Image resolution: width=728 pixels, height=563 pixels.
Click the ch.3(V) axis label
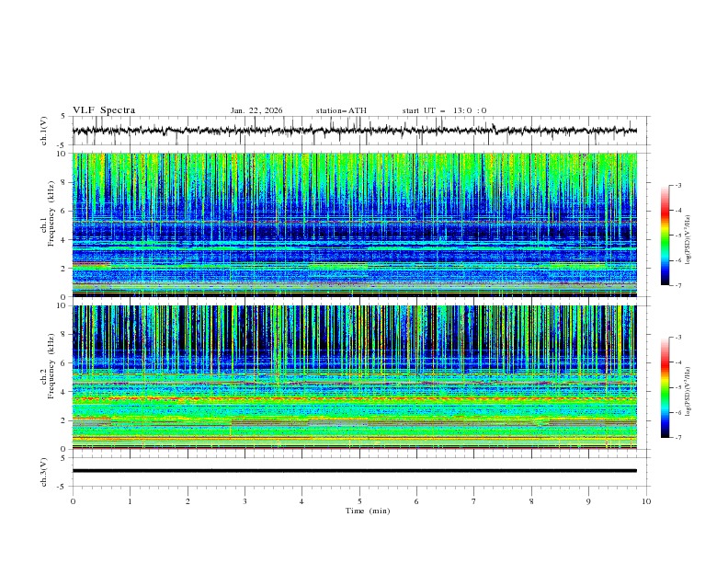point(44,470)
